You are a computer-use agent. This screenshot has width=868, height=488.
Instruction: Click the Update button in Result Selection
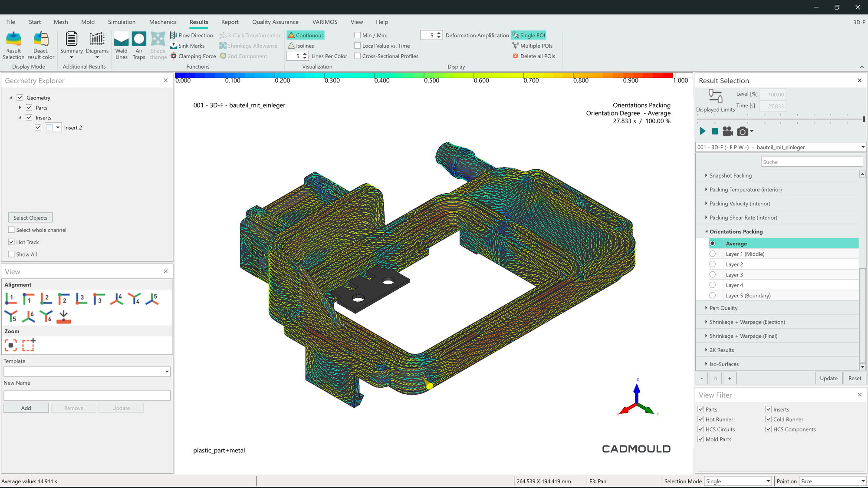(829, 378)
